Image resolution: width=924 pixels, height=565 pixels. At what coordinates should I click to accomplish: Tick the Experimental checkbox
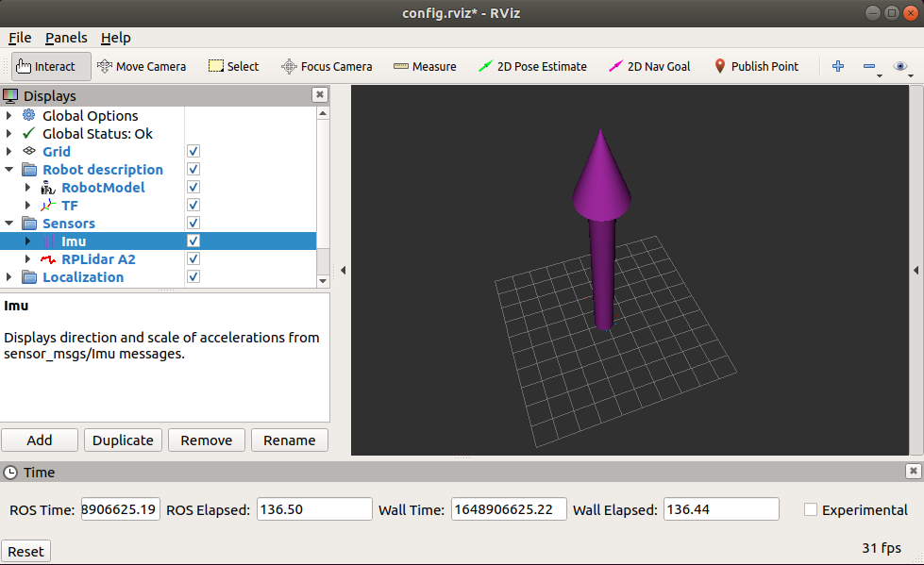(811, 509)
